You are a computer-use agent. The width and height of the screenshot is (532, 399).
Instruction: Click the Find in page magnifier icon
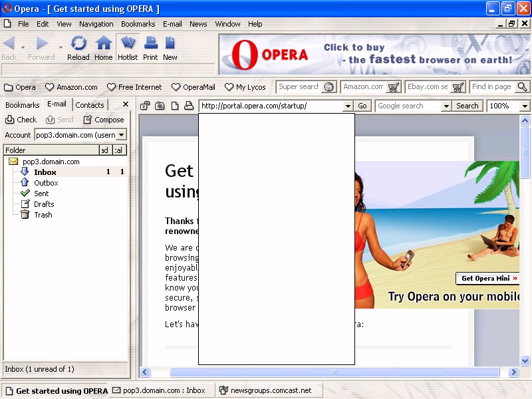pos(521,87)
